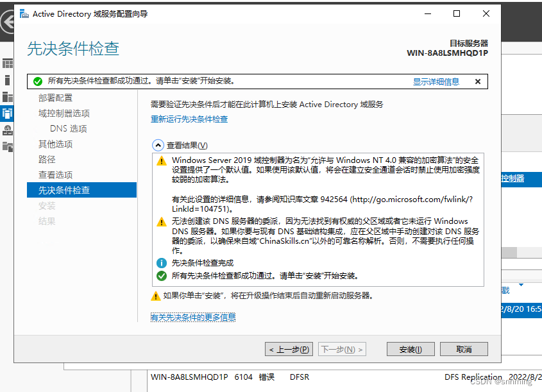Open Server Manager DNS sidebar icon
Viewport: 542px width, 392px height.
coord(8,130)
